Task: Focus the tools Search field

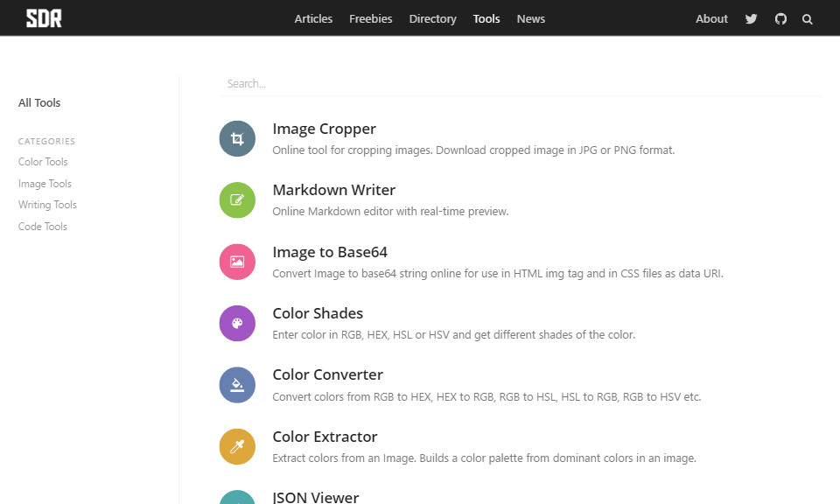Action: [520, 84]
